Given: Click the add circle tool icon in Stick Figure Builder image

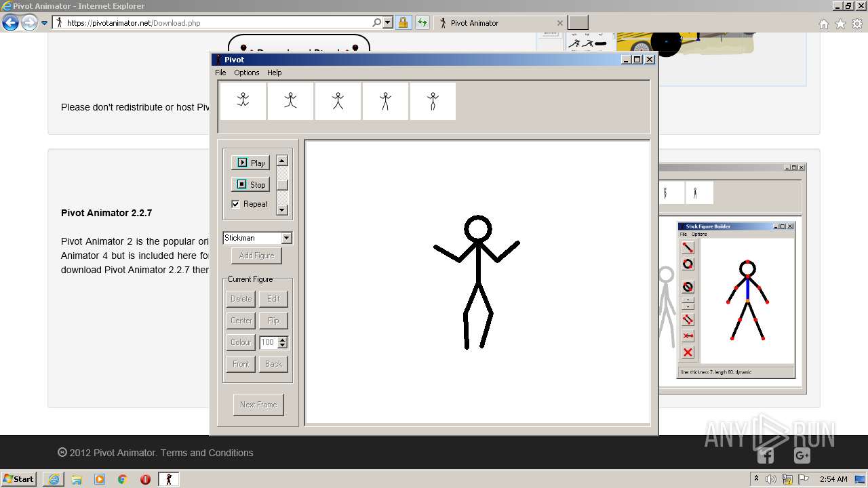Looking at the screenshot, I should pyautogui.click(x=688, y=264).
